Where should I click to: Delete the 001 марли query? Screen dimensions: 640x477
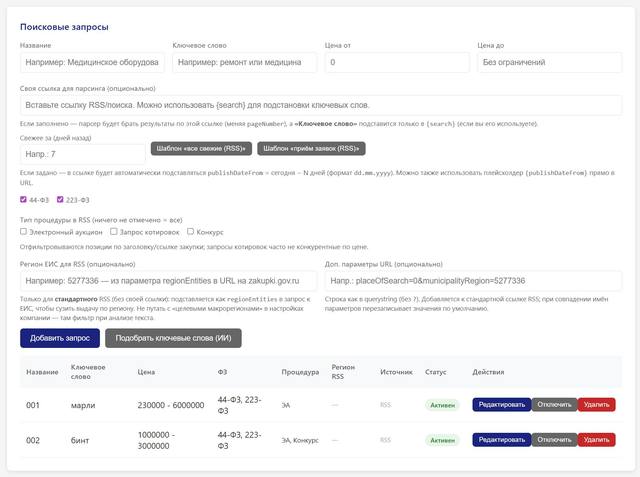coord(596,405)
